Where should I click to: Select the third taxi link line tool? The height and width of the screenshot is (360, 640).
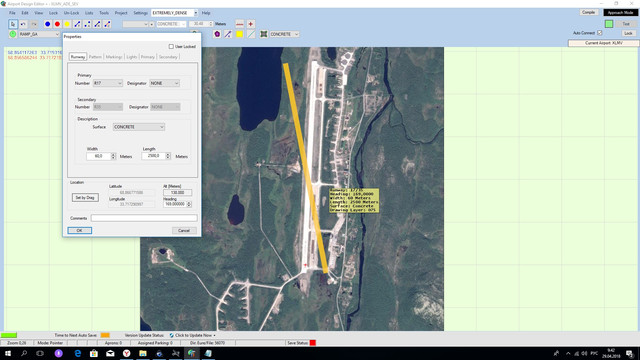(x=97, y=24)
